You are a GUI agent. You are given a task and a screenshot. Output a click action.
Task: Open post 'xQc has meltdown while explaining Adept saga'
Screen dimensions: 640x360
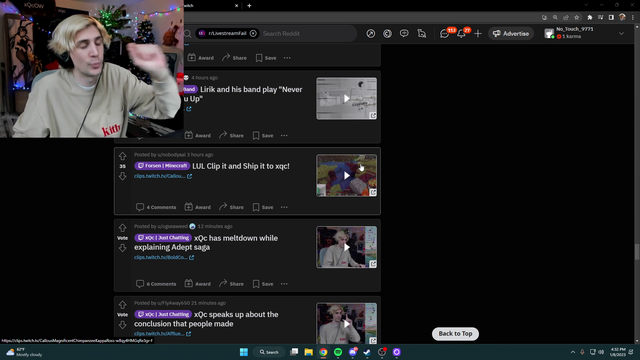tap(206, 242)
